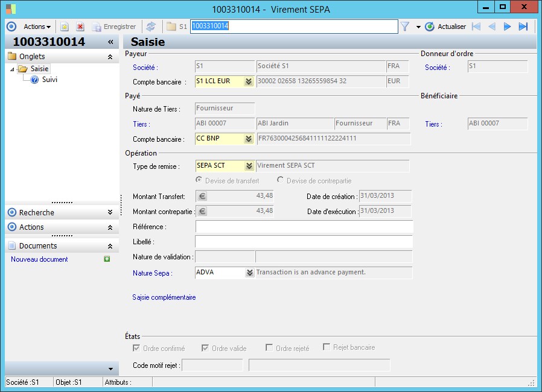
Task: Go to the last record
Action: tap(523, 27)
